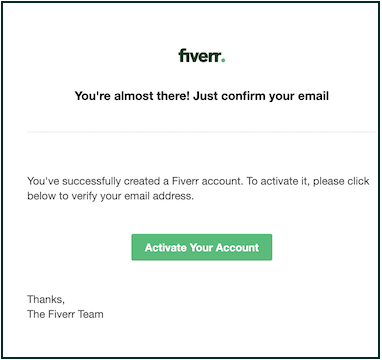Click the green dot in Fiverr logo
The image size is (382, 360).
(223, 61)
